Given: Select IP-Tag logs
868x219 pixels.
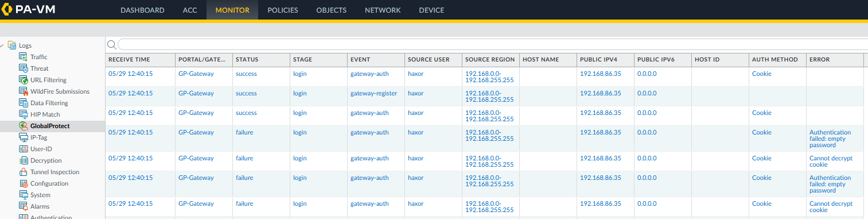Looking at the screenshot, I should (x=40, y=137).
